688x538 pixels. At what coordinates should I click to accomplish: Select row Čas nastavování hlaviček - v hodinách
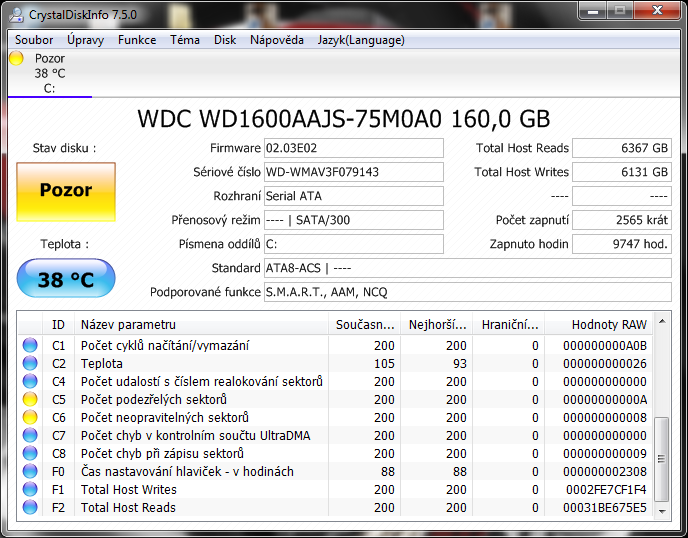click(x=335, y=471)
